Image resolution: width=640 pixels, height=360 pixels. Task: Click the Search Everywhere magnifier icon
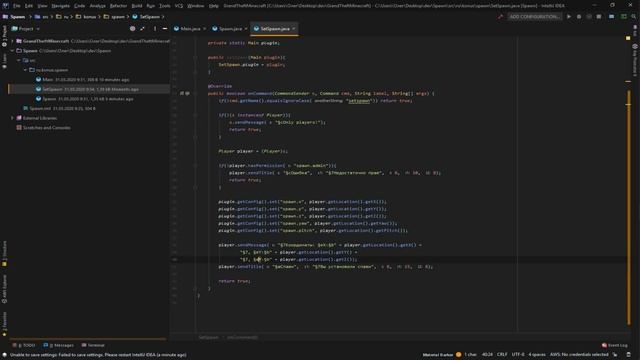634,17
